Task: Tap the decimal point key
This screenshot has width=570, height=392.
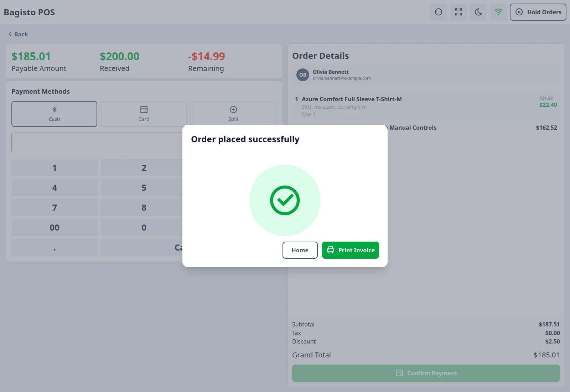Action: (x=55, y=247)
